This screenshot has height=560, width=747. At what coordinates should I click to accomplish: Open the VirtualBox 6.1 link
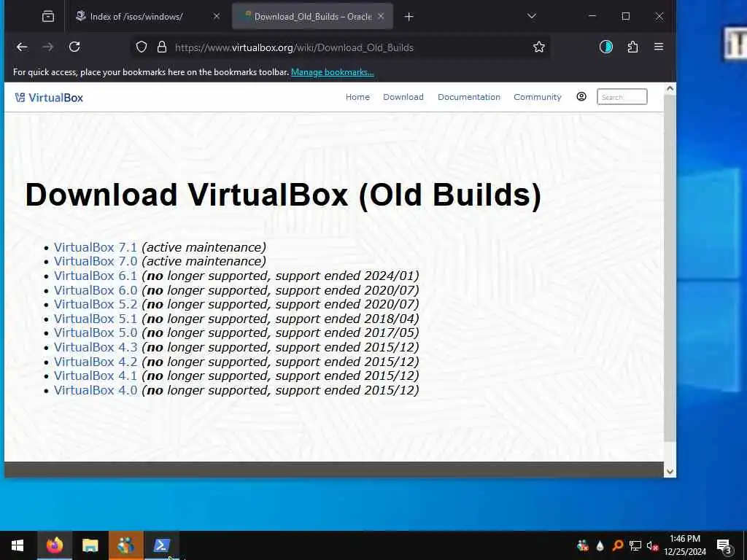pos(96,276)
